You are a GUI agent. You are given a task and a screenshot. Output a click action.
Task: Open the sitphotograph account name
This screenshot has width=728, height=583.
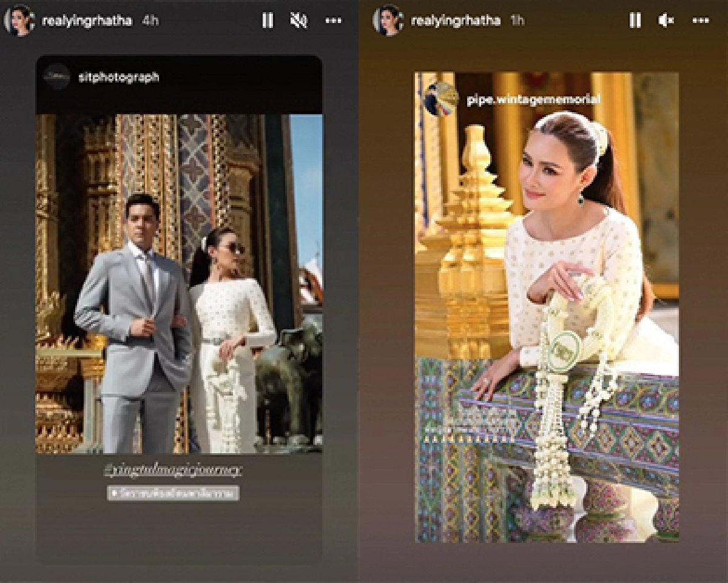[x=119, y=78]
